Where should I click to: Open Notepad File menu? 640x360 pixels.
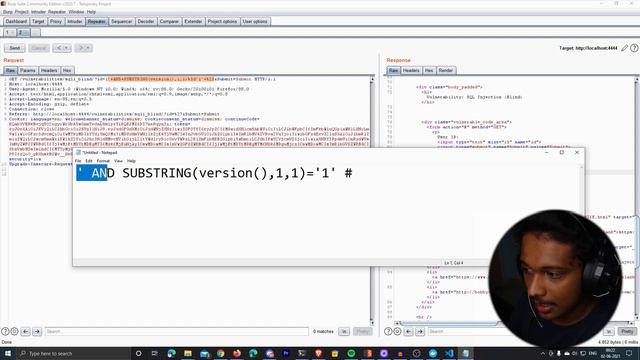click(x=78, y=161)
